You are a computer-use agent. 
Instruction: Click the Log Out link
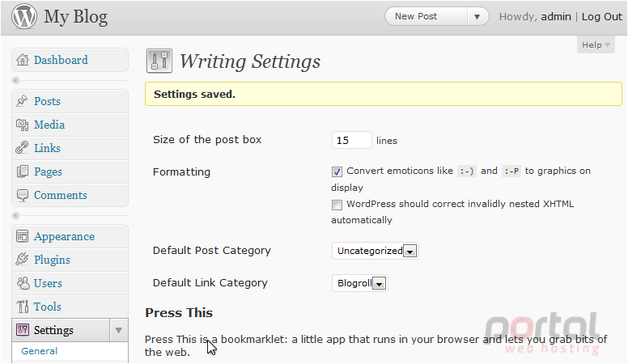[601, 16]
